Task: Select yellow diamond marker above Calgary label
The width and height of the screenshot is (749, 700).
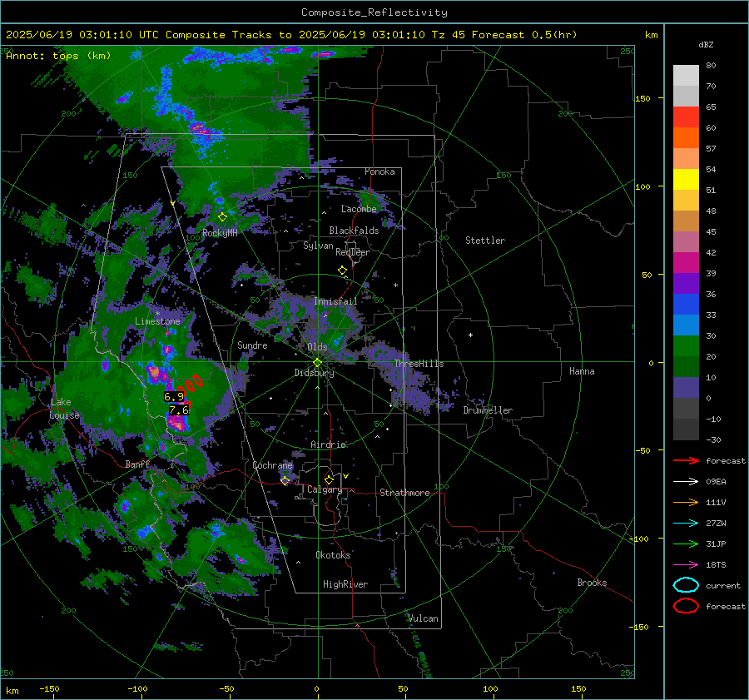Action: (x=329, y=479)
